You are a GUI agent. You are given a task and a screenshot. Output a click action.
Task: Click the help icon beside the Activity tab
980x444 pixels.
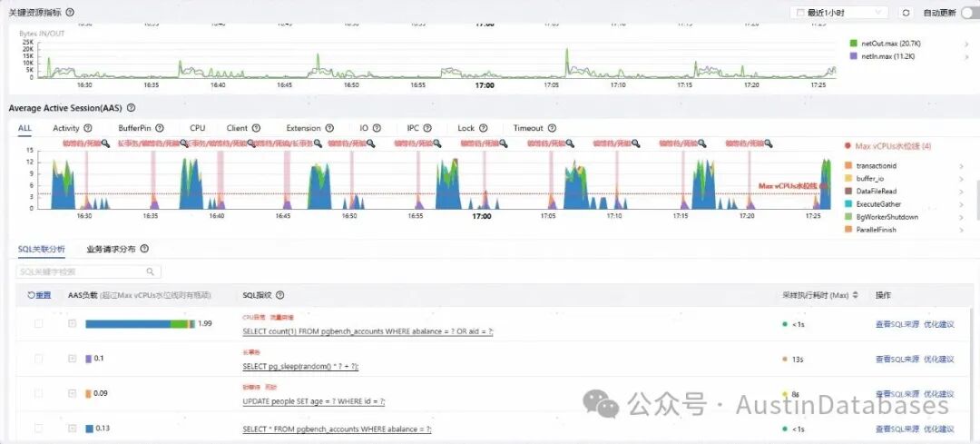click(x=88, y=128)
